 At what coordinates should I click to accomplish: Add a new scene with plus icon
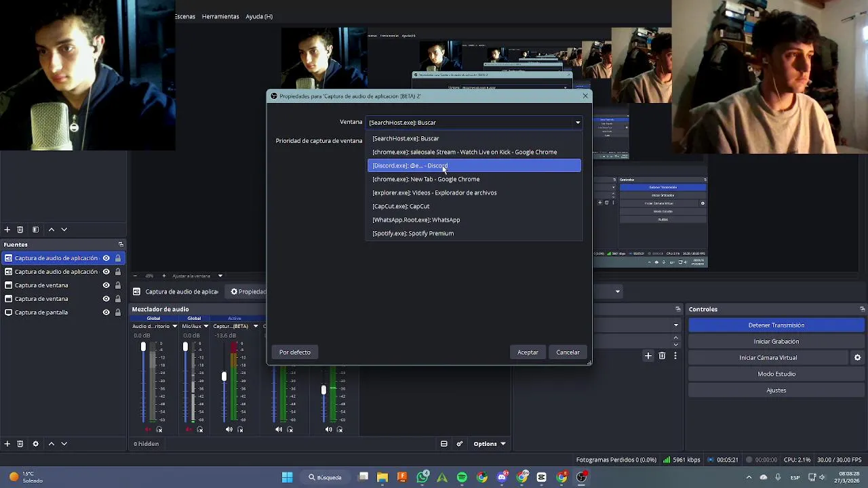pyautogui.click(x=7, y=230)
